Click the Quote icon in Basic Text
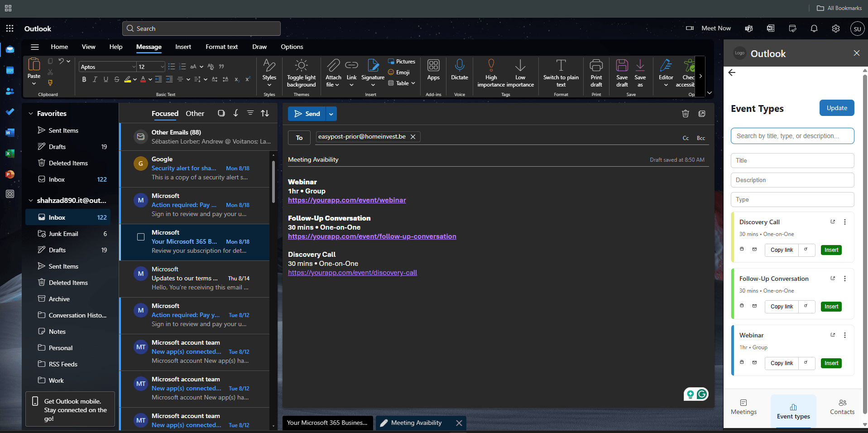Image resolution: width=868 pixels, height=433 pixels. click(x=221, y=67)
